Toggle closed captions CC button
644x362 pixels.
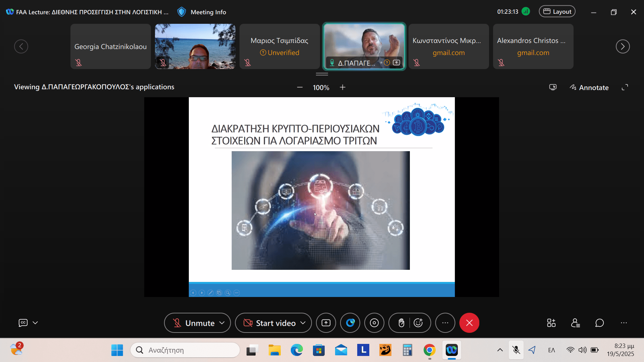click(23, 323)
